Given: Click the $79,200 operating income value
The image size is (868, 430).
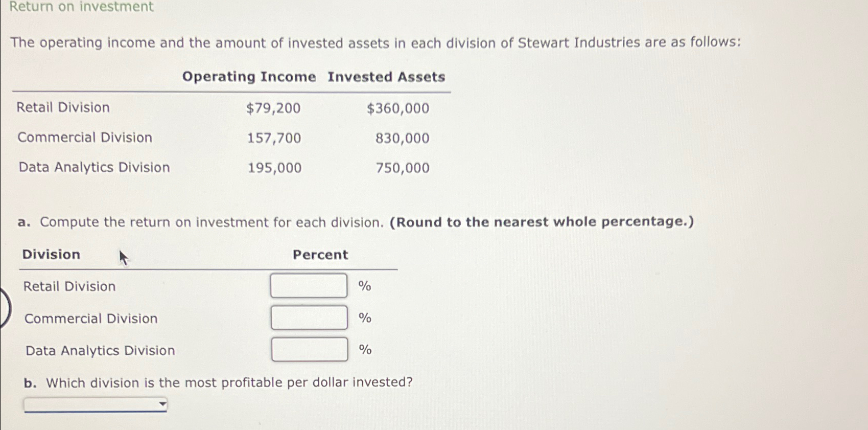Looking at the screenshot, I should [273, 108].
